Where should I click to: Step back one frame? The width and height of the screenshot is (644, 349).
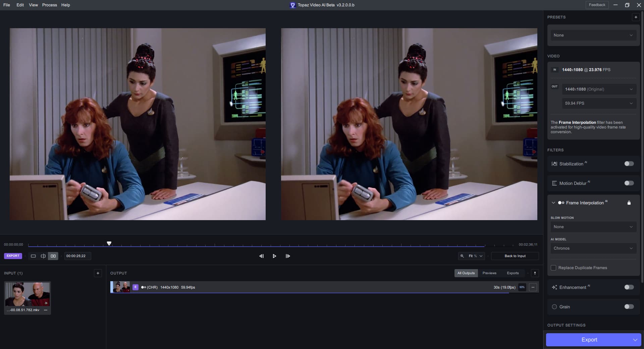pos(261,256)
